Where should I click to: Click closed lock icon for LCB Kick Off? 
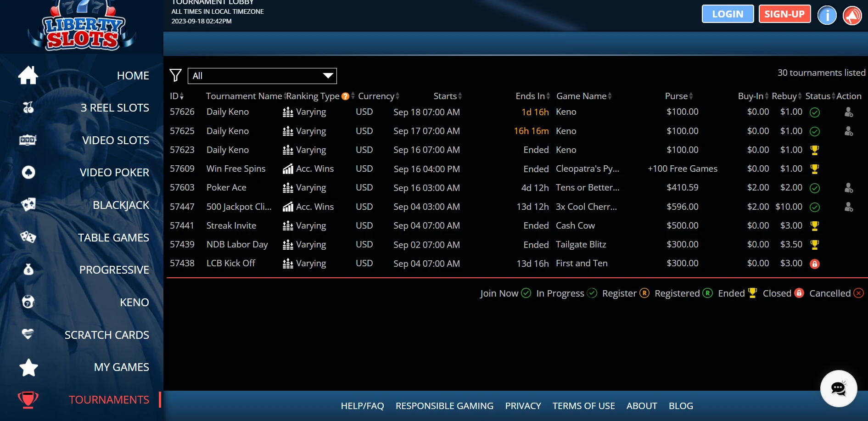point(815,264)
